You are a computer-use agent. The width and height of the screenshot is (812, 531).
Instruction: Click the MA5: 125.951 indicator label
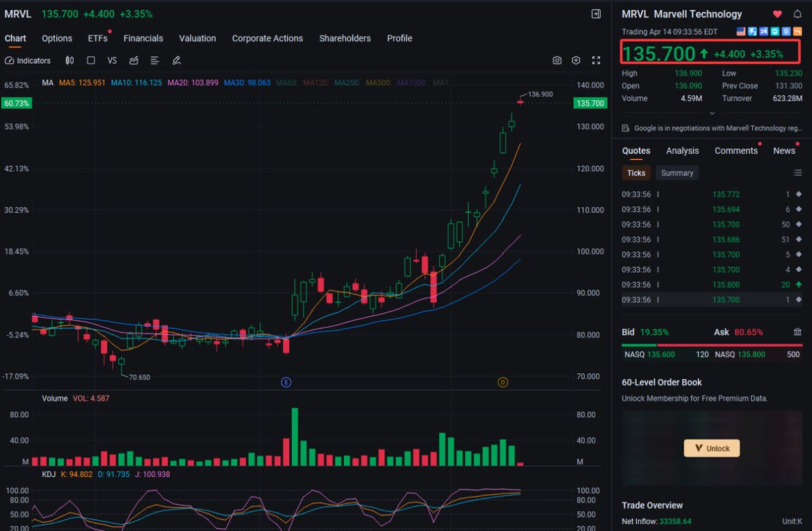82,83
